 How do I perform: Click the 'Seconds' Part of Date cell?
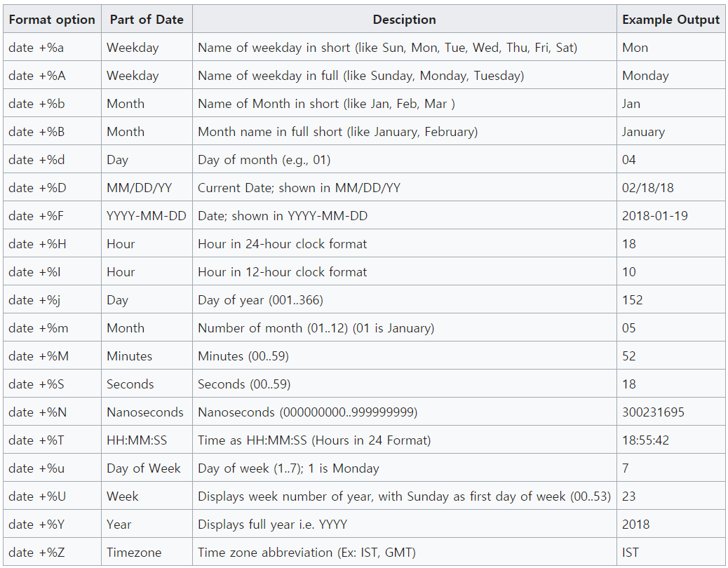point(147,384)
